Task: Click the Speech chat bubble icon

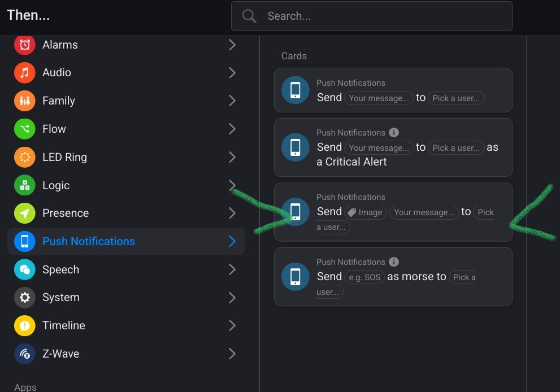Action: [24, 269]
